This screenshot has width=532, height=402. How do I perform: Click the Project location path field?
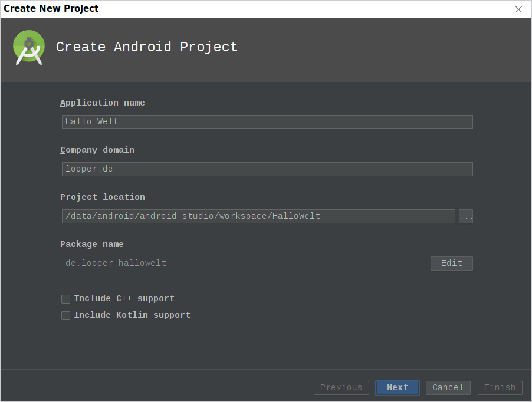tap(258, 216)
